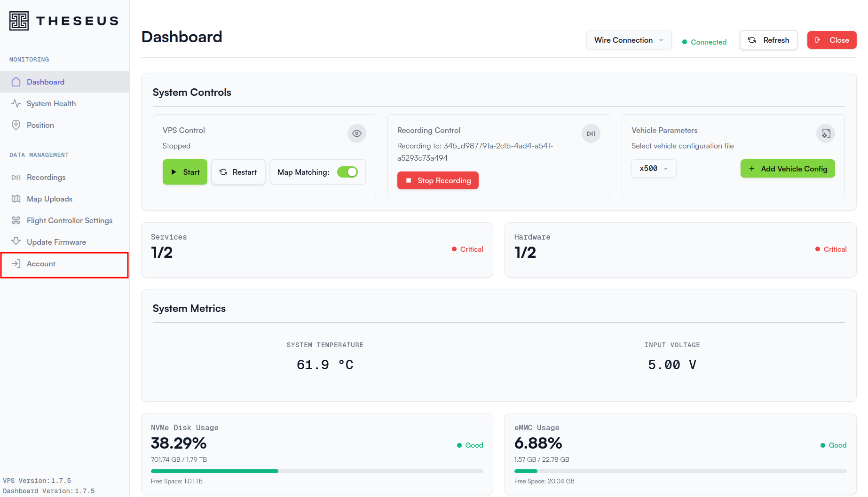This screenshot has width=868, height=497.
Task: Click the eye icon in VPS Control
Action: tap(356, 133)
